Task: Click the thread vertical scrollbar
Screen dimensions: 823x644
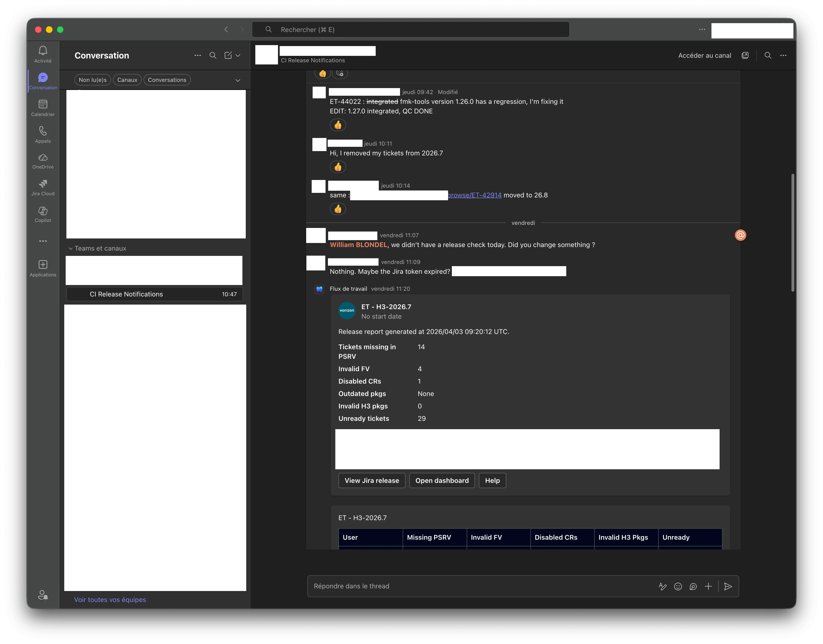Action: [x=793, y=233]
